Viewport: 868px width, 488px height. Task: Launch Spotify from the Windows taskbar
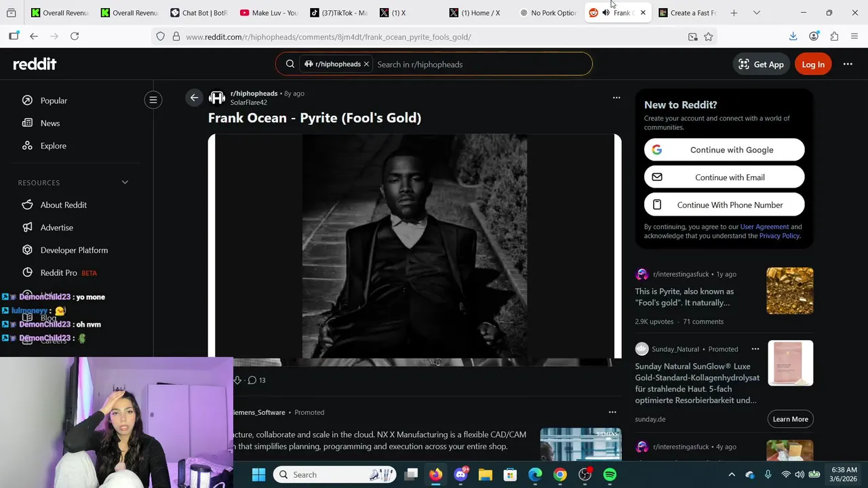(x=610, y=474)
